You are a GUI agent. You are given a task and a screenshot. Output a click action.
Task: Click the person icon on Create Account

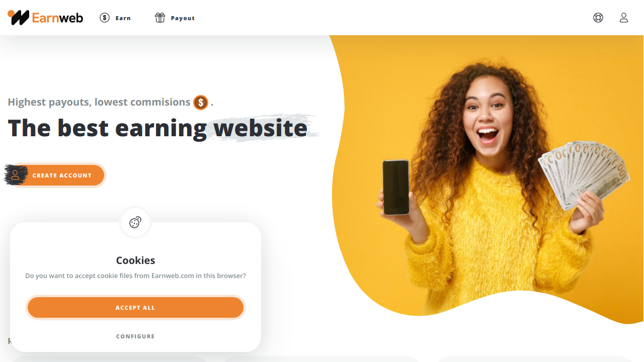[x=16, y=175]
